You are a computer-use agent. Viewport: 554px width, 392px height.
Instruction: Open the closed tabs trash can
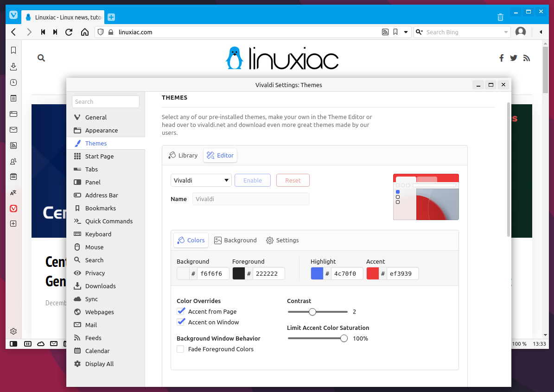[x=500, y=17]
